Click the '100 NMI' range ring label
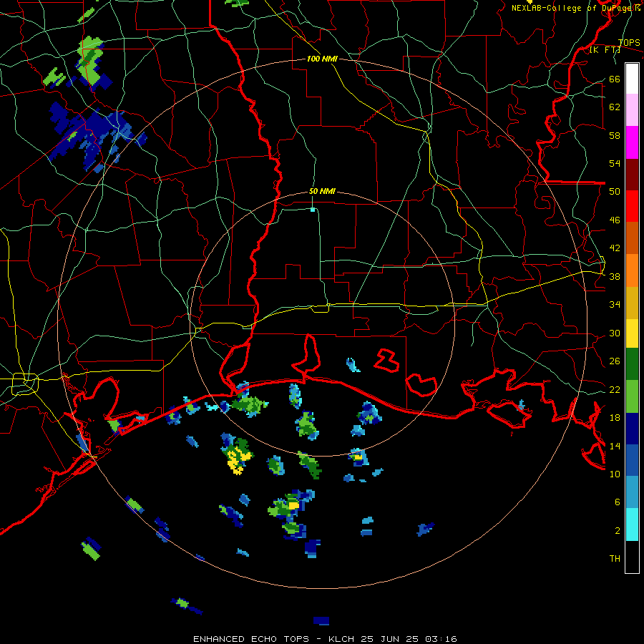 pos(322,59)
